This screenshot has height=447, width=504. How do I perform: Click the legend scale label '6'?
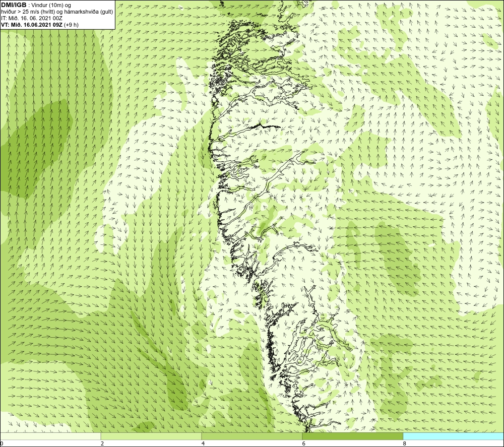click(x=304, y=443)
